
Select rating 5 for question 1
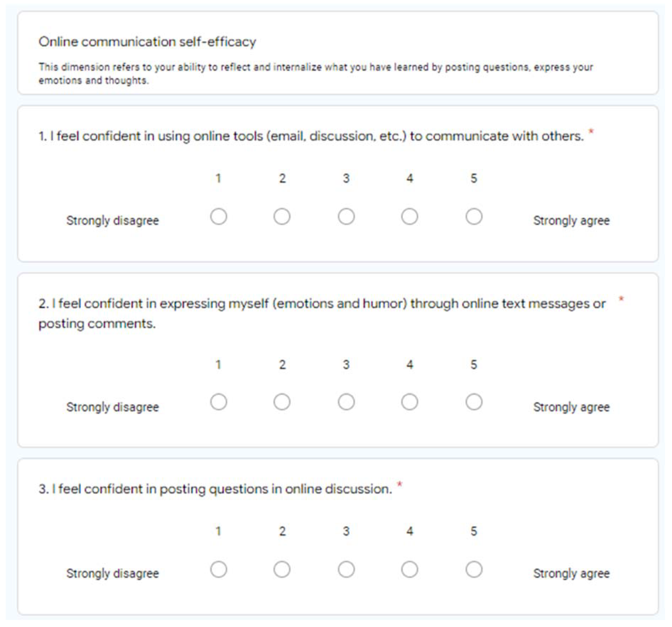tap(474, 217)
